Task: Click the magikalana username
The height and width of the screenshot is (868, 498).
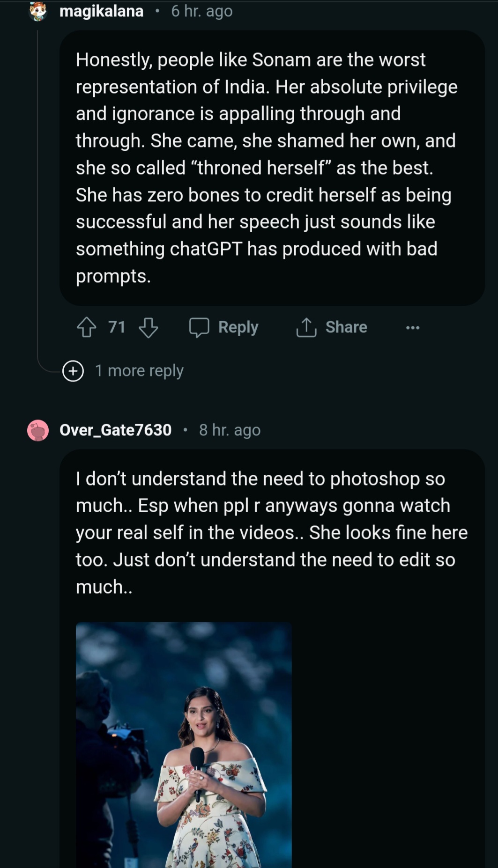Action: (x=102, y=11)
